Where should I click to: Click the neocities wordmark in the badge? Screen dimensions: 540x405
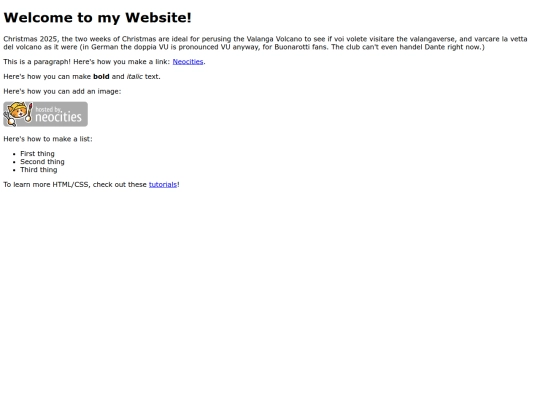pyautogui.click(x=59, y=117)
